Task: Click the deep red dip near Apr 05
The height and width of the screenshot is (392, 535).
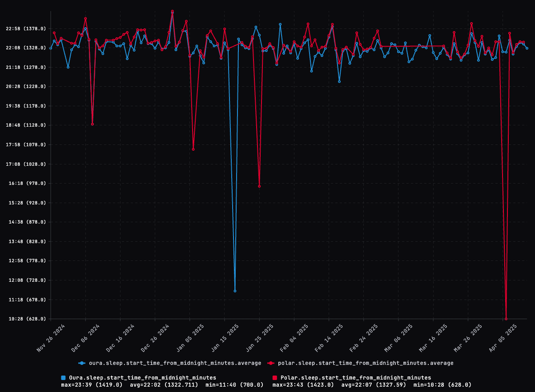Action: (x=507, y=318)
